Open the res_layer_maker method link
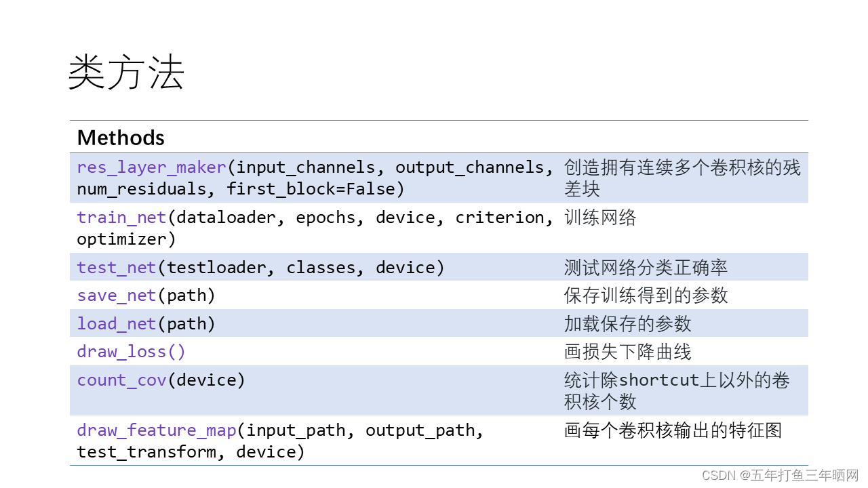The width and height of the screenshot is (868, 488). [x=151, y=167]
